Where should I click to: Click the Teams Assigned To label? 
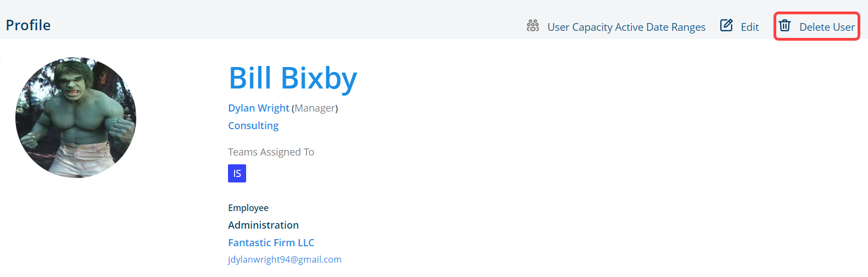[x=271, y=152]
